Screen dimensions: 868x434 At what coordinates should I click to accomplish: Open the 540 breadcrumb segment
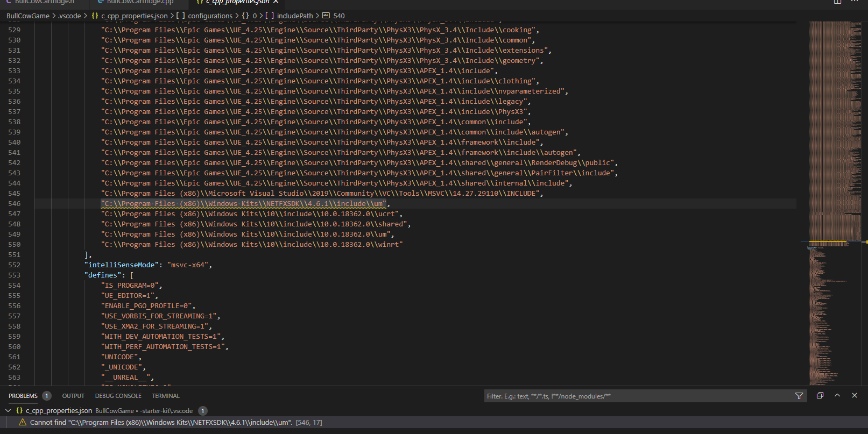tap(339, 16)
